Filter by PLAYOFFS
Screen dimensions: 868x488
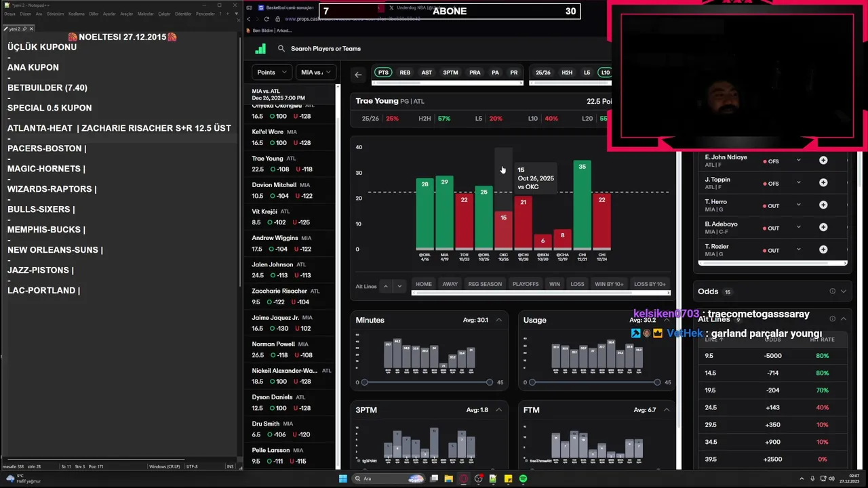pyautogui.click(x=526, y=284)
